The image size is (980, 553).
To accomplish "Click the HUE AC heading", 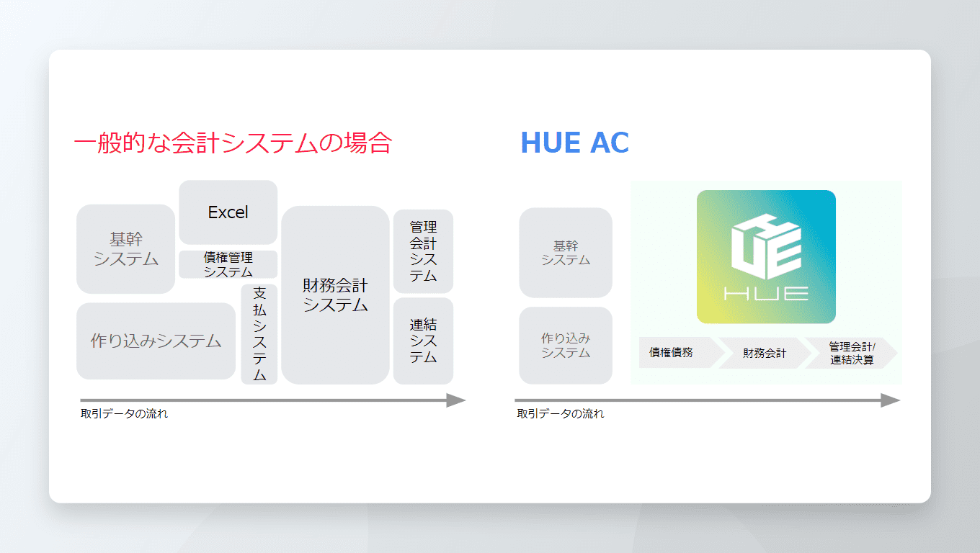I will coord(574,143).
